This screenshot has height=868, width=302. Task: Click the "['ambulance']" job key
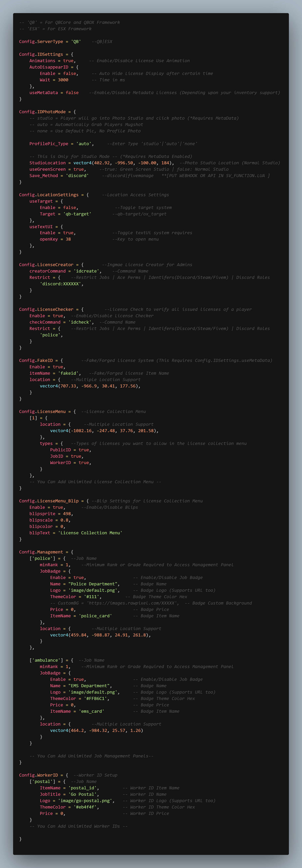[x=46, y=661]
